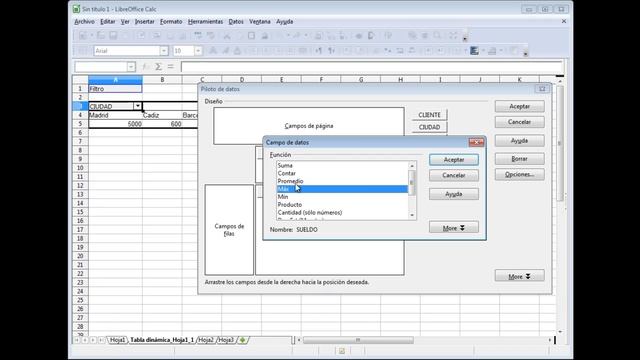The height and width of the screenshot is (360, 640).
Task: Click the Name Box field
Action: pos(101,67)
